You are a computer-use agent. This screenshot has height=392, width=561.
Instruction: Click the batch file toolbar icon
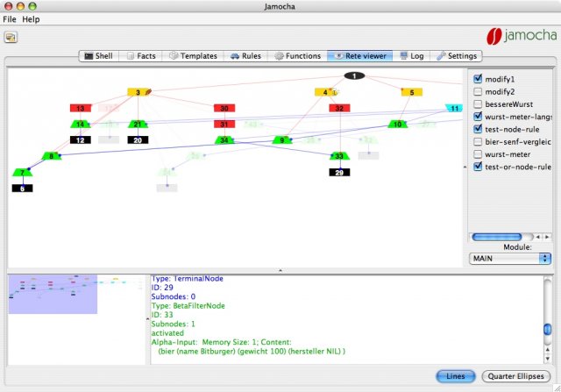[12, 37]
